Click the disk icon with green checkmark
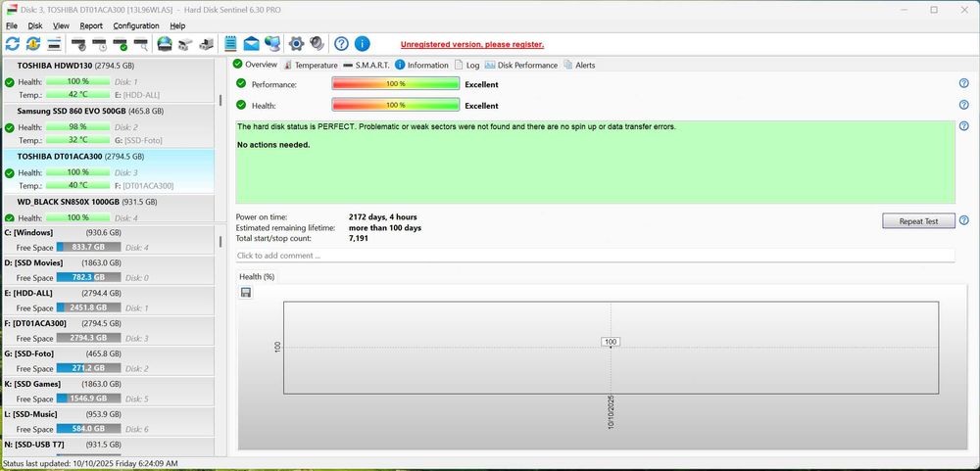This screenshot has height=471, width=980. 120,44
